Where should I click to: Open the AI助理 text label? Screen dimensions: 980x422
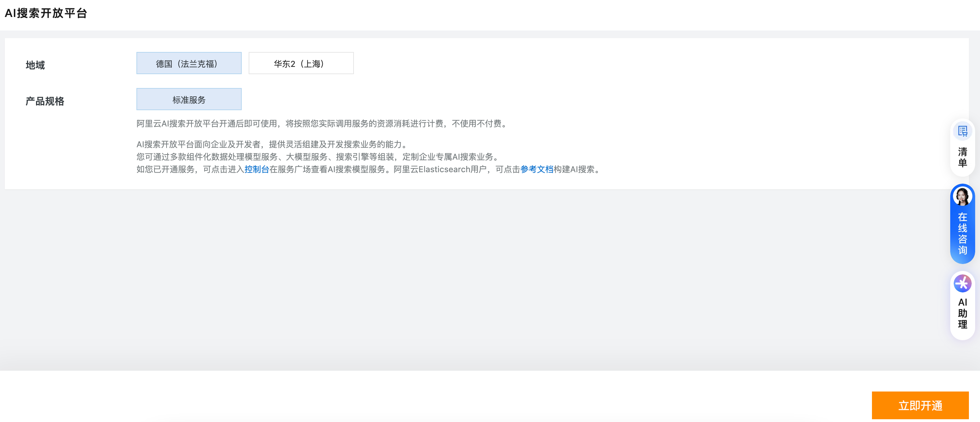[962, 313]
